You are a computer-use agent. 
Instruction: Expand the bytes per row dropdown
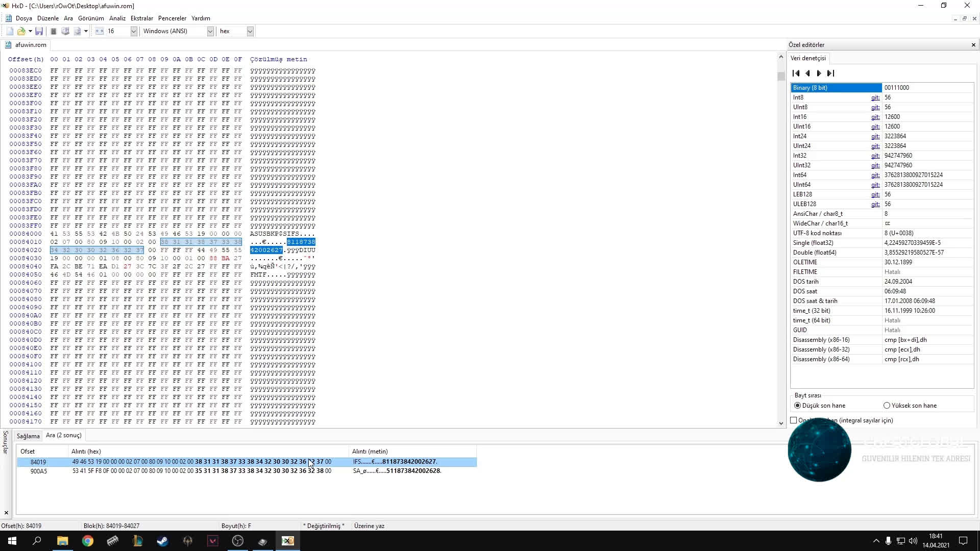134,31
